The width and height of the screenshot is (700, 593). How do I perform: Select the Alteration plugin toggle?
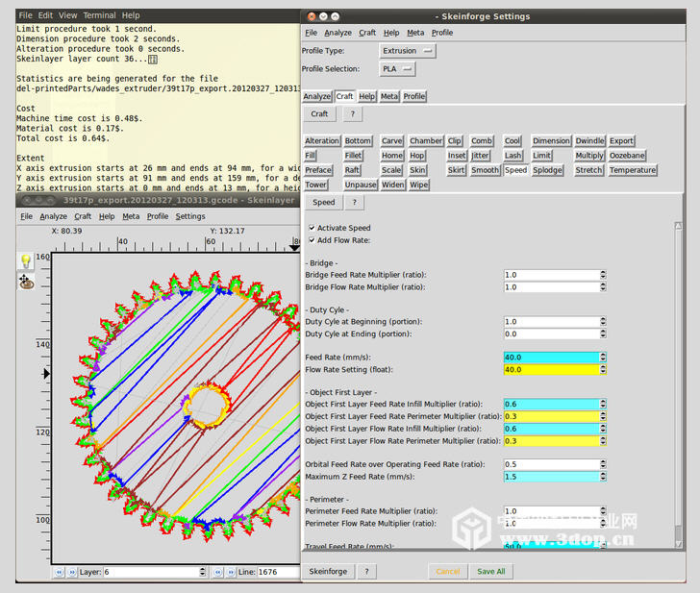click(x=322, y=141)
